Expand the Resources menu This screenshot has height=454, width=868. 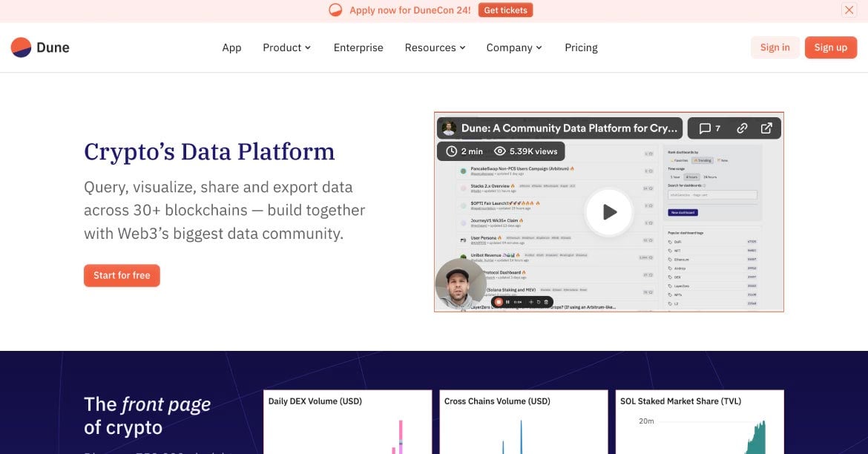435,47
